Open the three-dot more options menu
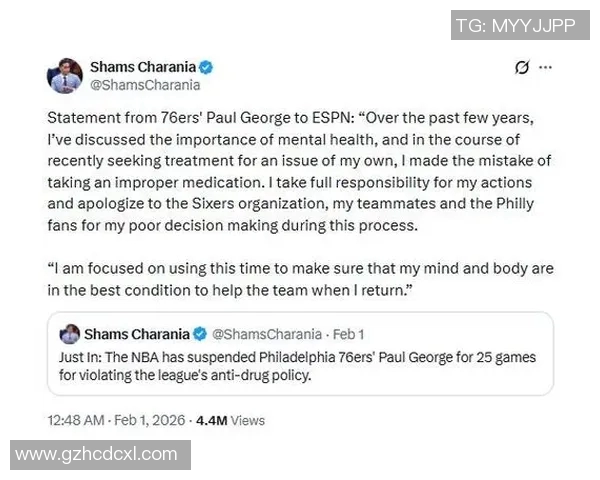The height and width of the screenshot is (480, 600). pyautogui.click(x=545, y=68)
